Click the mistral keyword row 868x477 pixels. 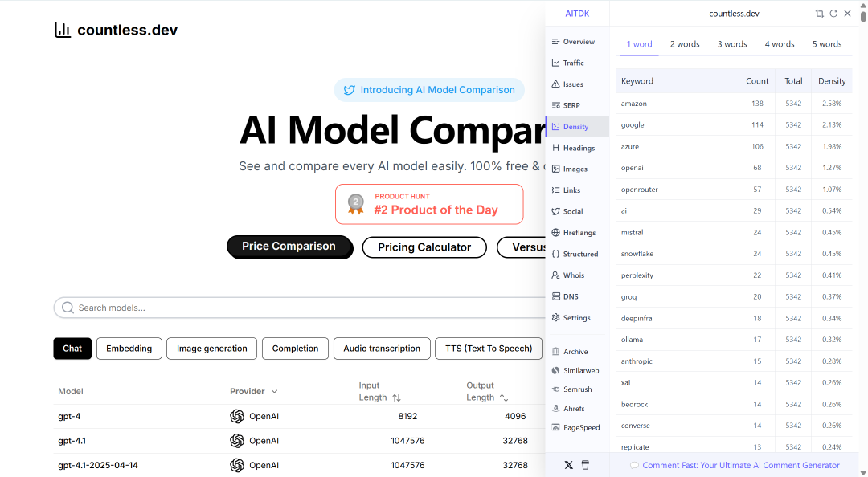tap(734, 232)
